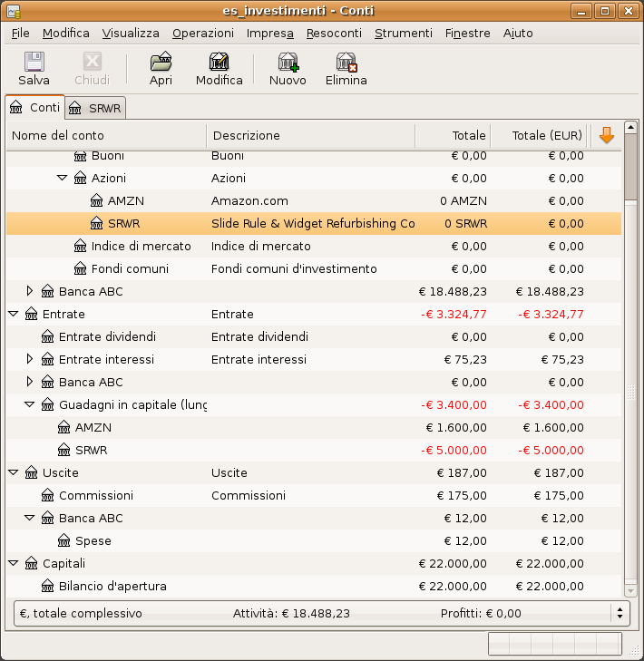Click 'Slide Rule & Widget Refurbishing Co' description

click(313, 223)
